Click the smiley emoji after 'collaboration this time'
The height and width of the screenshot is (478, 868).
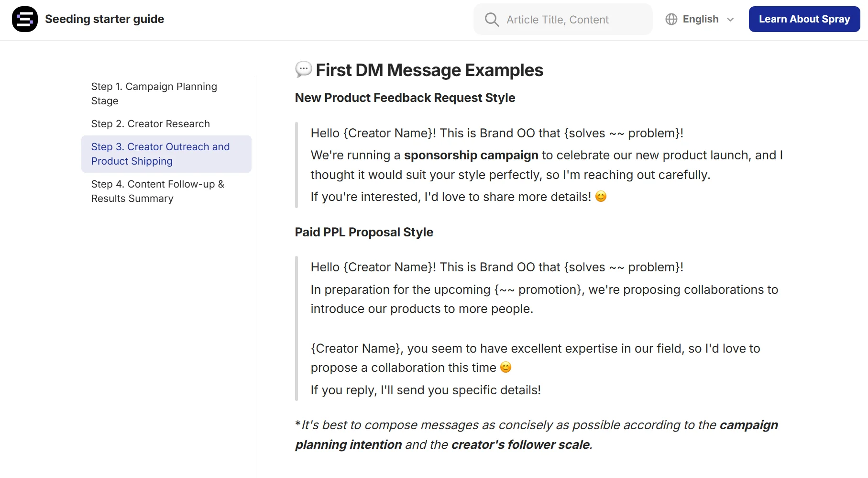(505, 367)
